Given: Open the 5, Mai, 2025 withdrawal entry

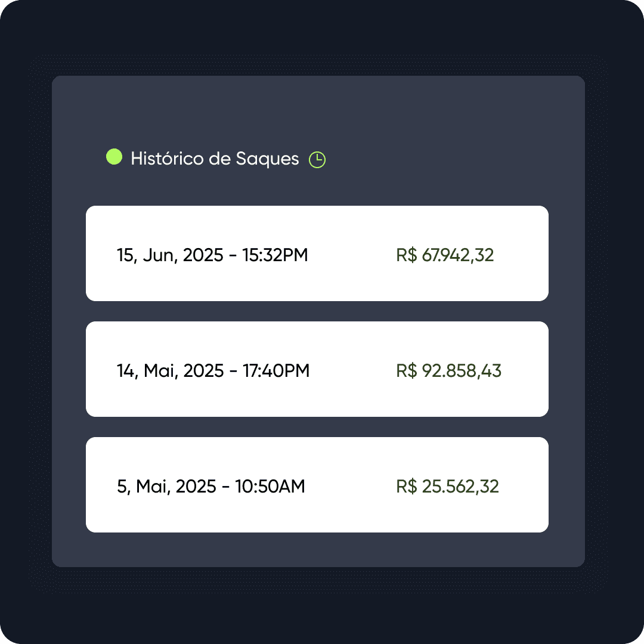Looking at the screenshot, I should [x=317, y=484].
